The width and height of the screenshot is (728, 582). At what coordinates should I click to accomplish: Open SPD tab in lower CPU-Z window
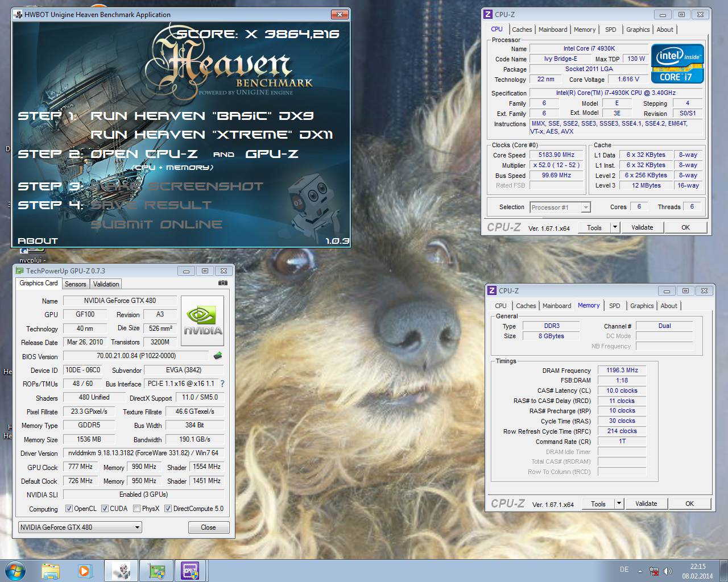click(615, 306)
